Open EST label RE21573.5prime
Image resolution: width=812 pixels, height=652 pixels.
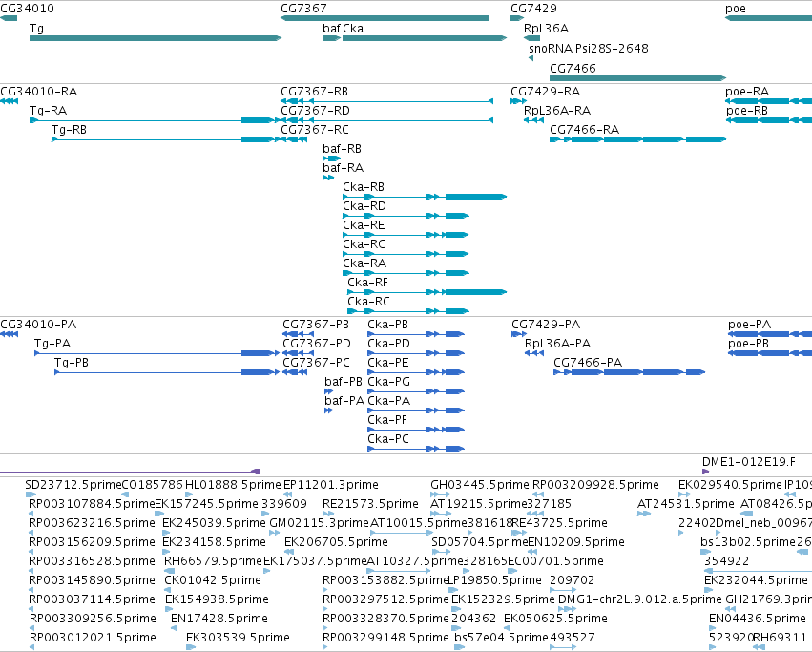coord(370,504)
